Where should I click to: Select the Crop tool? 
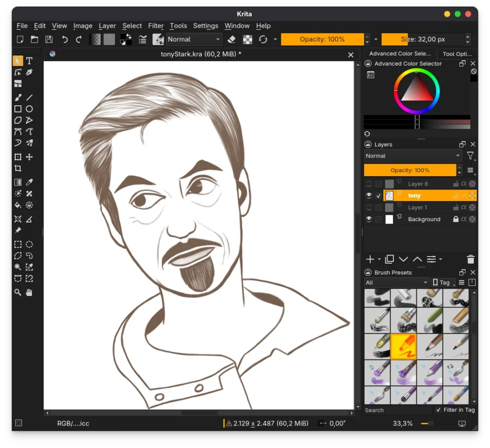pos(18,168)
